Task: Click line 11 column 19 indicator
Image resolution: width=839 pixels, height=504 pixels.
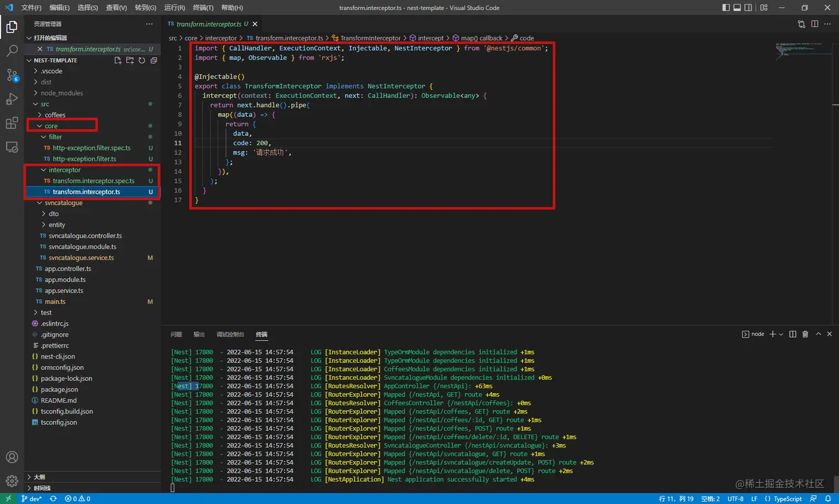Action: pyautogui.click(x=676, y=498)
